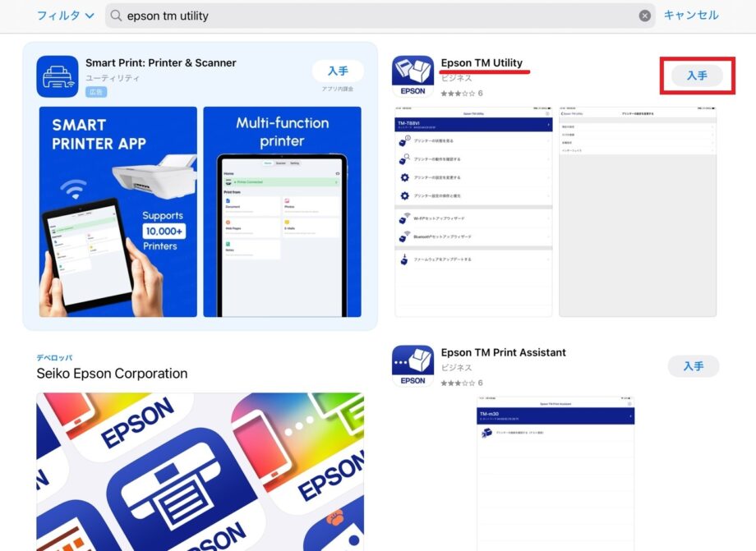This screenshot has width=756, height=551.
Task: Open the Filter dropdown
Action: point(66,16)
